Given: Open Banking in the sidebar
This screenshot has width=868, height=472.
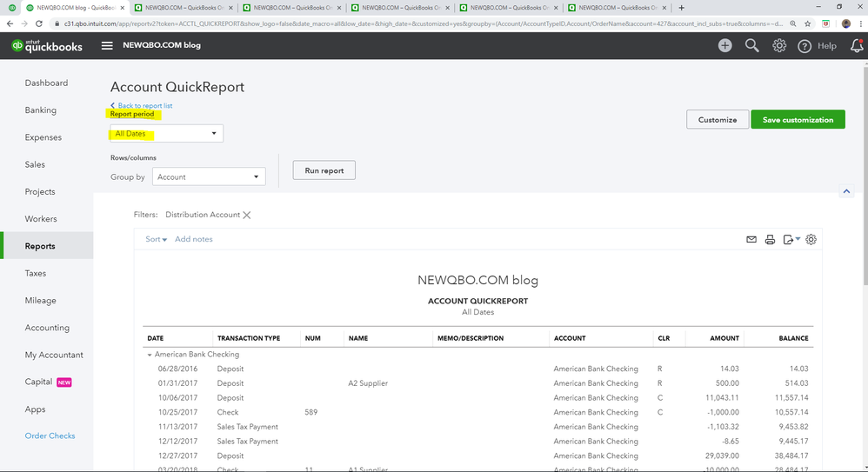Looking at the screenshot, I should pos(40,110).
